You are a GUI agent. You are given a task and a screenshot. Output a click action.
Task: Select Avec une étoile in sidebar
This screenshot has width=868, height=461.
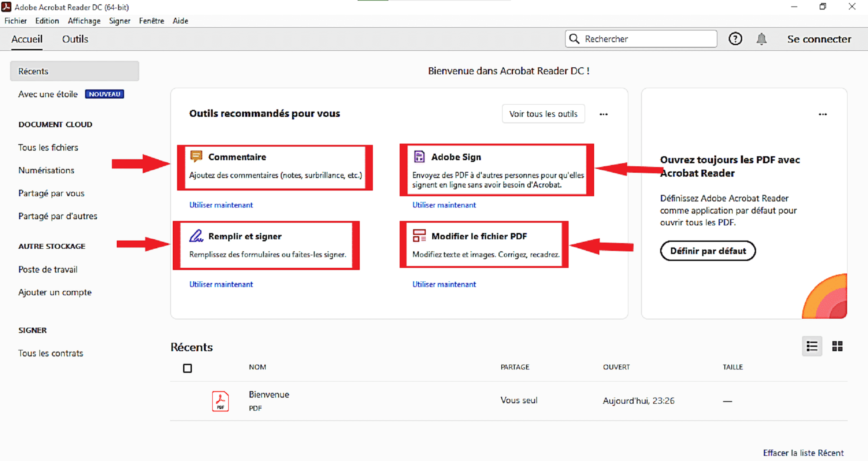48,94
